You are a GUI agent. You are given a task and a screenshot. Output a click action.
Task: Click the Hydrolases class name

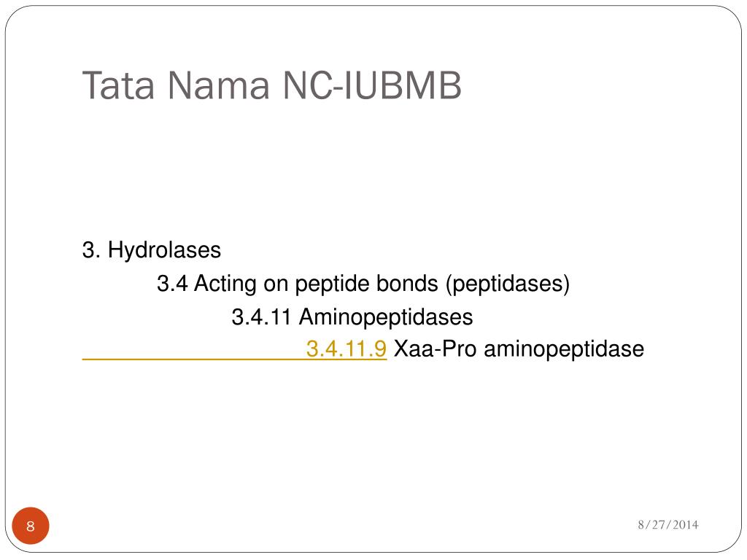pyautogui.click(x=164, y=250)
